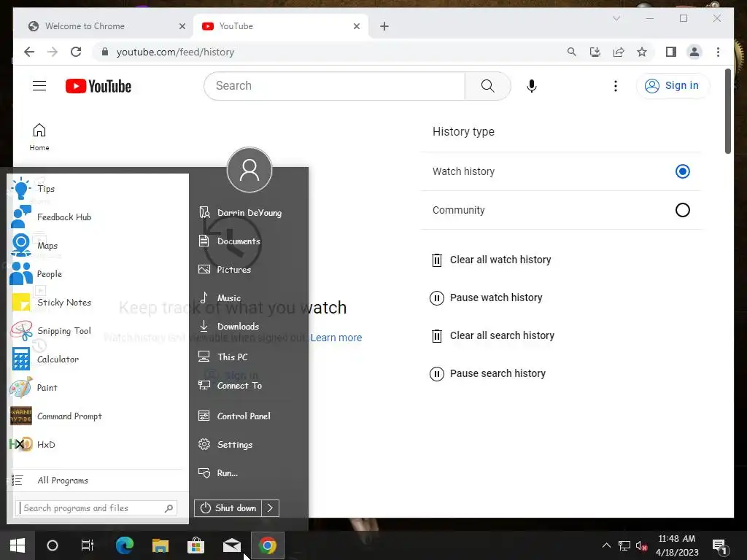Click the Search programs and files box
Image resolution: width=747 pixels, height=560 pixels.
click(97, 508)
